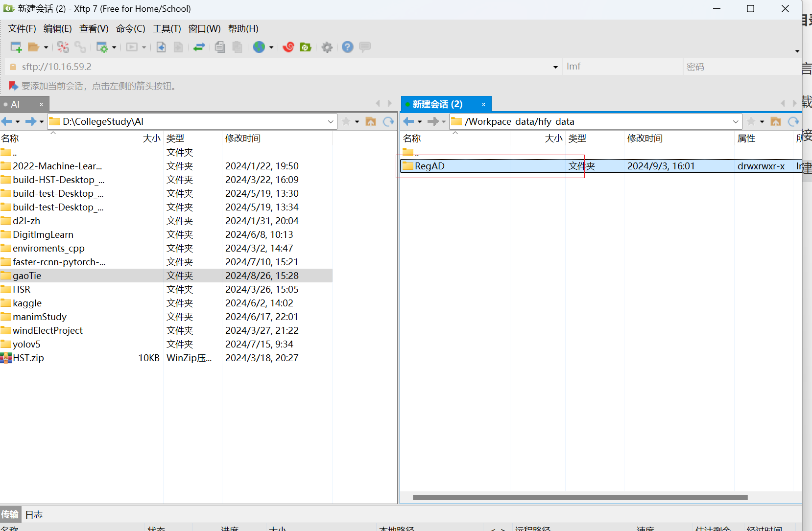Click the globe language icon
812x531 pixels.
point(259,47)
